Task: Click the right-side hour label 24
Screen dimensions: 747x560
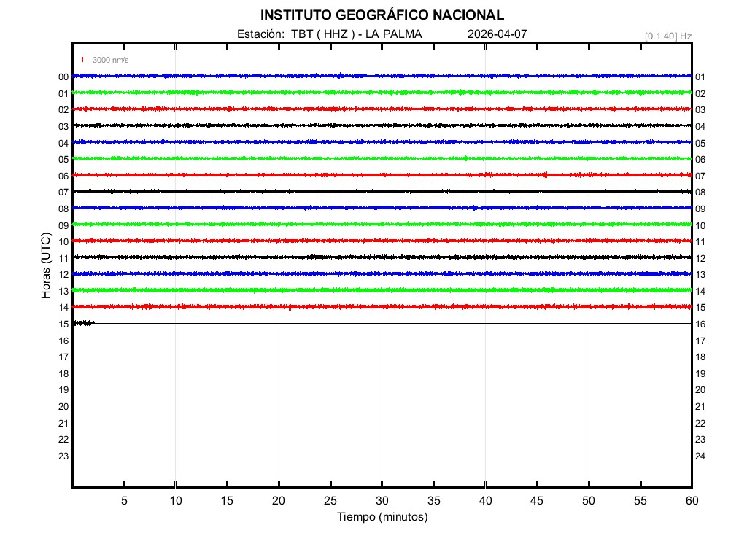Action: click(x=700, y=456)
